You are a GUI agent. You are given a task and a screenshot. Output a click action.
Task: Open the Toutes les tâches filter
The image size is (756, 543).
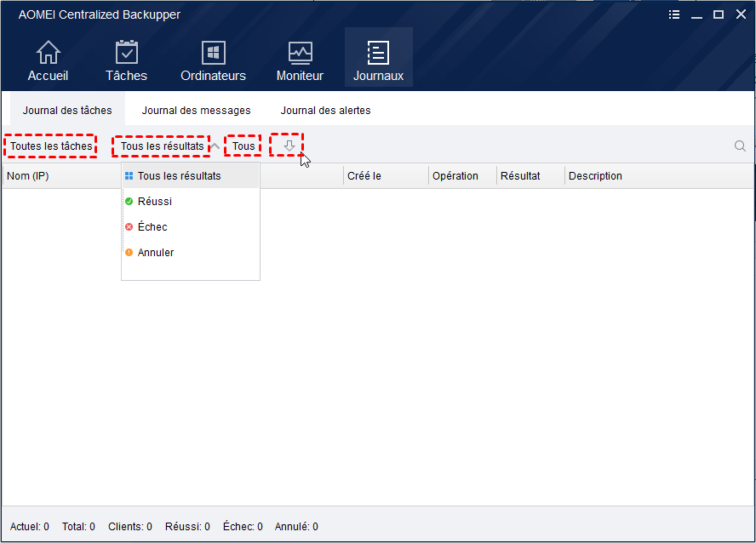(x=51, y=146)
